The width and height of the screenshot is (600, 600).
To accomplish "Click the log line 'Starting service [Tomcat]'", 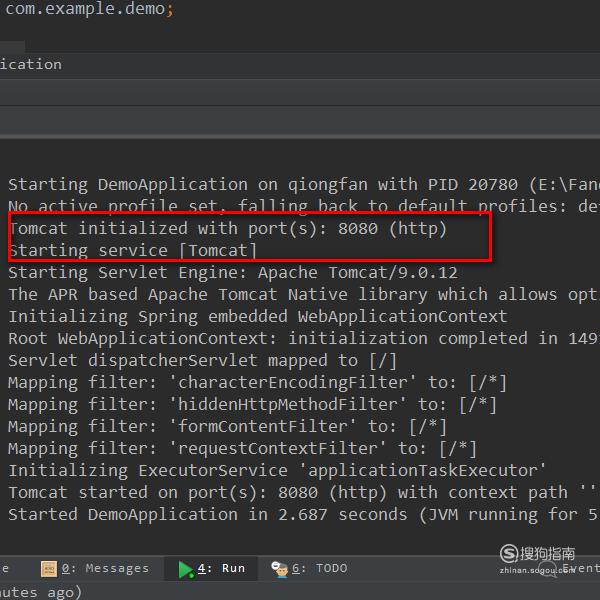I will pyautogui.click(x=132, y=251).
